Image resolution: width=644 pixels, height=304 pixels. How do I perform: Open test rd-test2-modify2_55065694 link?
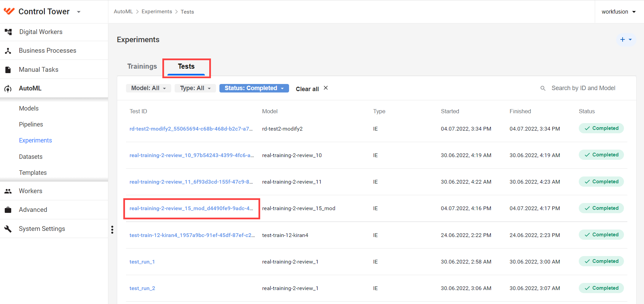(191, 129)
